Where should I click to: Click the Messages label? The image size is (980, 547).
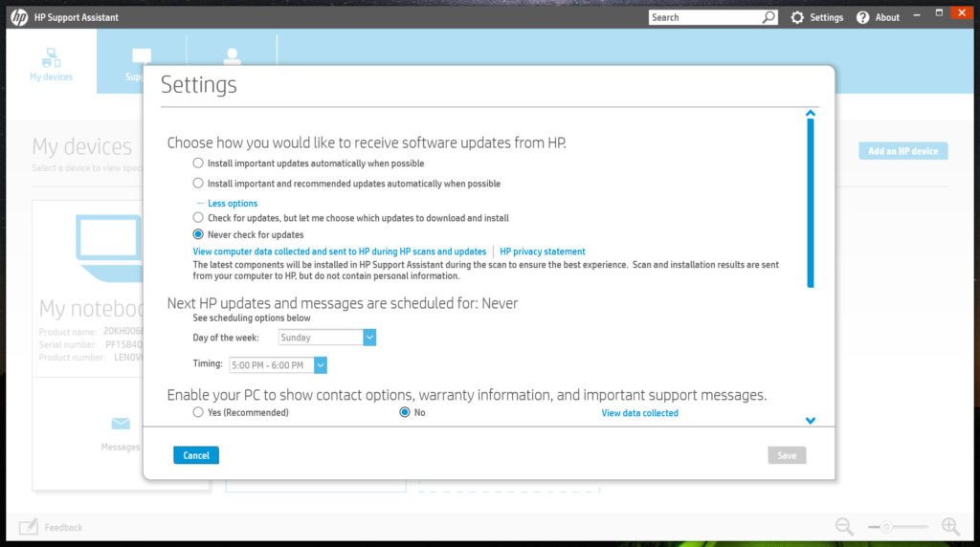tap(121, 448)
